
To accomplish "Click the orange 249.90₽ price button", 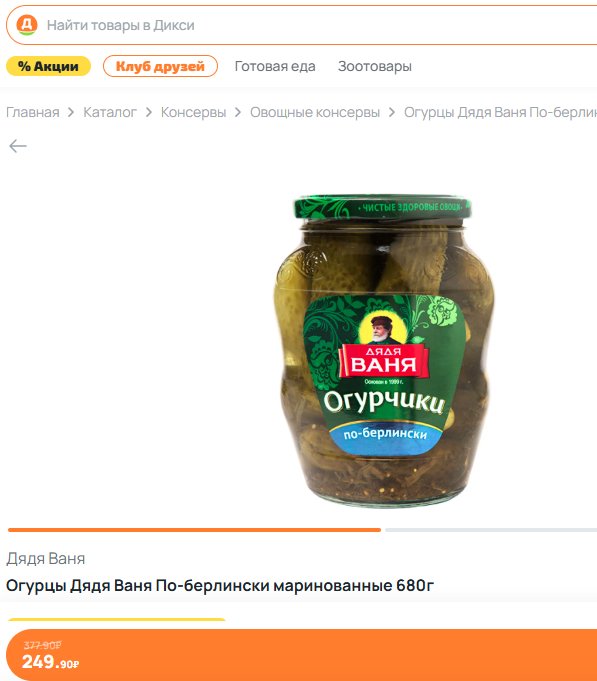I will click(x=302, y=655).
